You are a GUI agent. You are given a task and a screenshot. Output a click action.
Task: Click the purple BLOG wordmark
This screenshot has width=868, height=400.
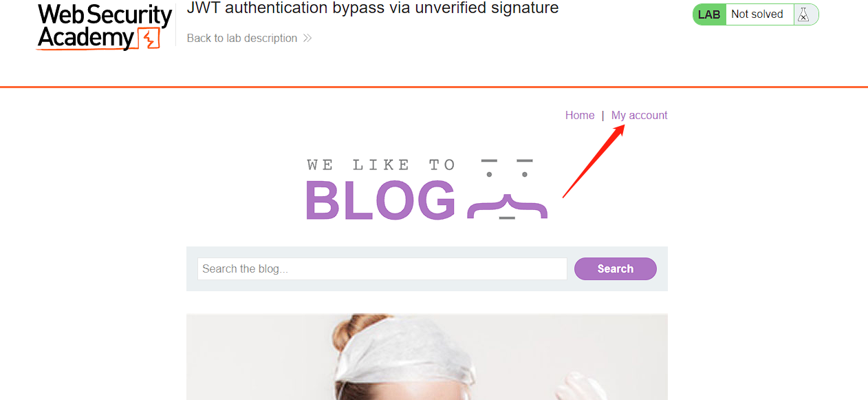[x=380, y=201]
